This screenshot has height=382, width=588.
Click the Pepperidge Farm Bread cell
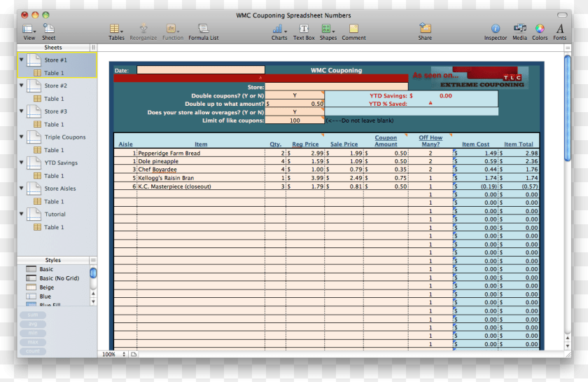tap(201, 153)
